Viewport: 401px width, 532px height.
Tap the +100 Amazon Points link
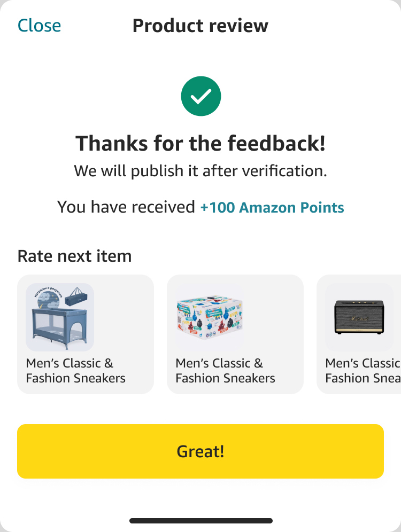272,207
